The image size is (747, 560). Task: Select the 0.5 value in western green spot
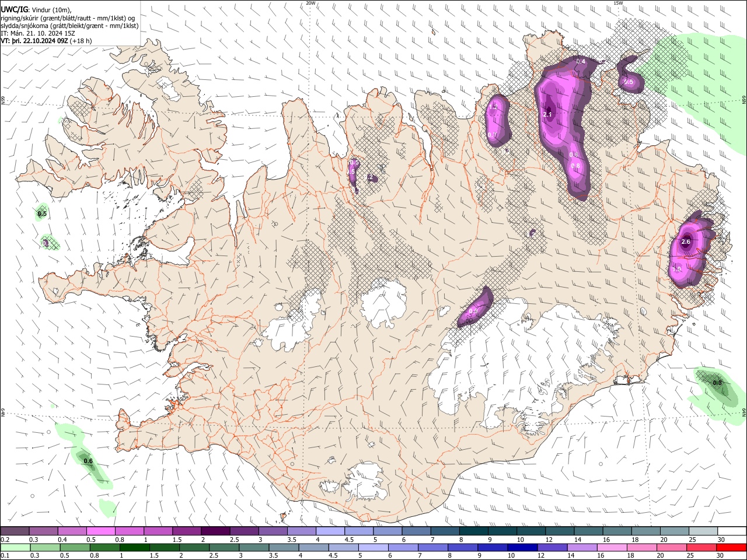tap(42, 214)
